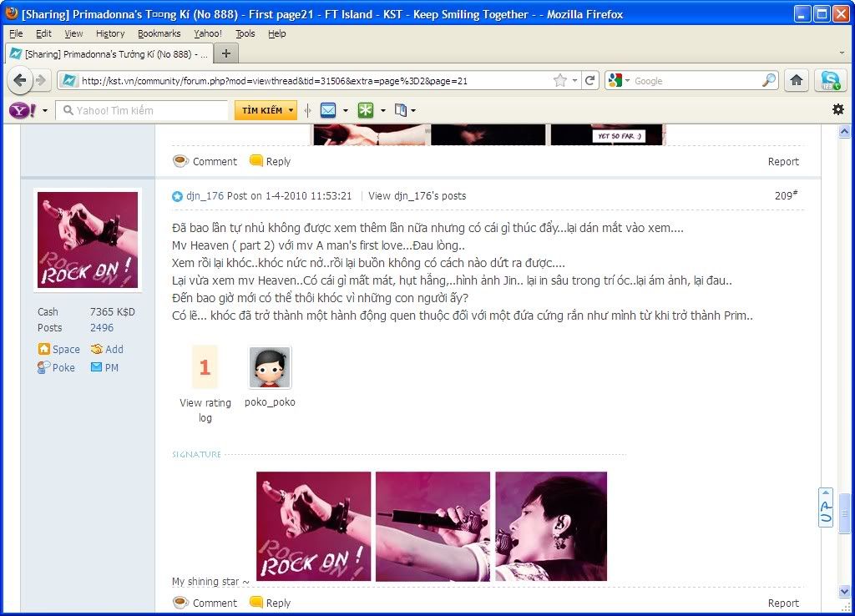The width and height of the screenshot is (855, 616).
Task: Expand the bookmark star dropdown arrow
Action: (574, 81)
